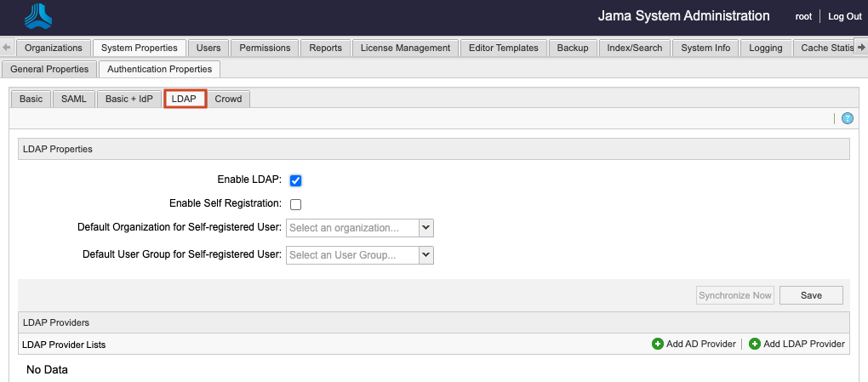Uncheck the Enable LDAP checkbox
The image size is (868, 382).
click(295, 180)
